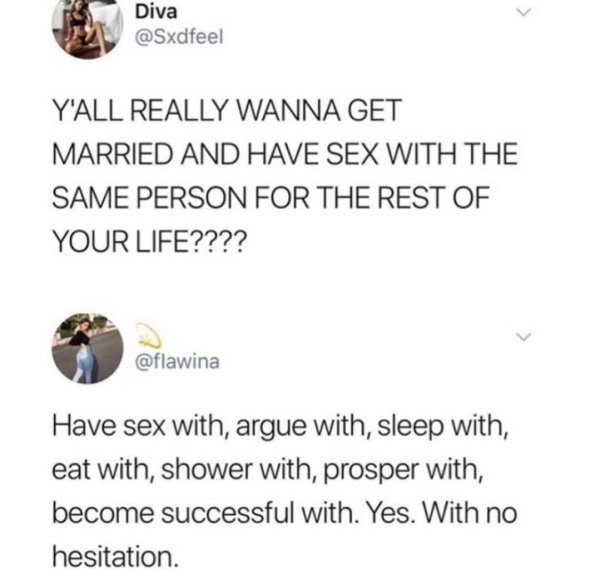Open the @Sxdfeel handle link
This screenshot has width=600, height=576.
179,37
